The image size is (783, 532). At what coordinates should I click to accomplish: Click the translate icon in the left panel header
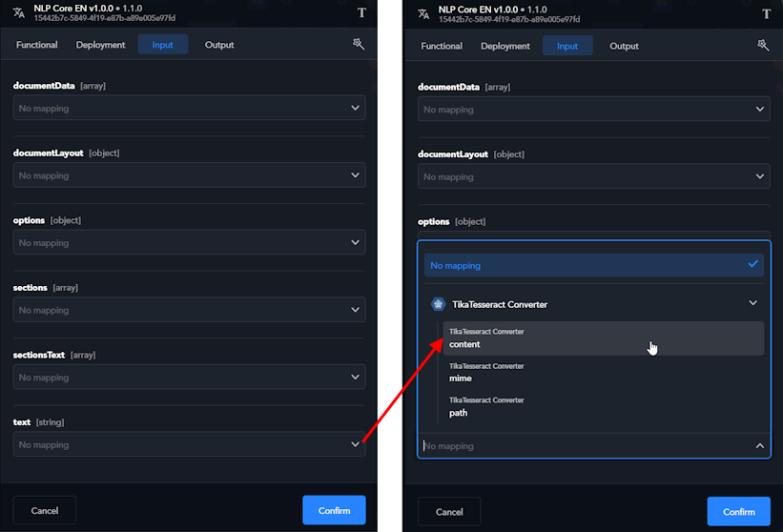[x=19, y=12]
